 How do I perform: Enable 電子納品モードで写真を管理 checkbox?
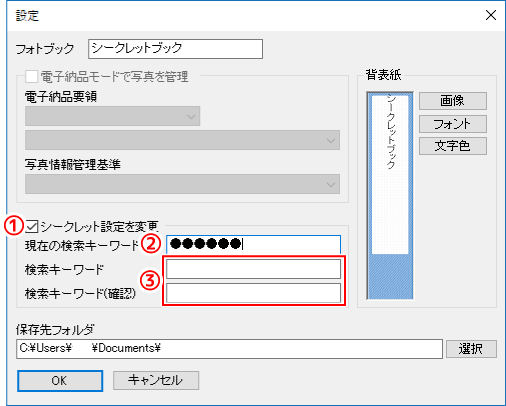(32, 77)
